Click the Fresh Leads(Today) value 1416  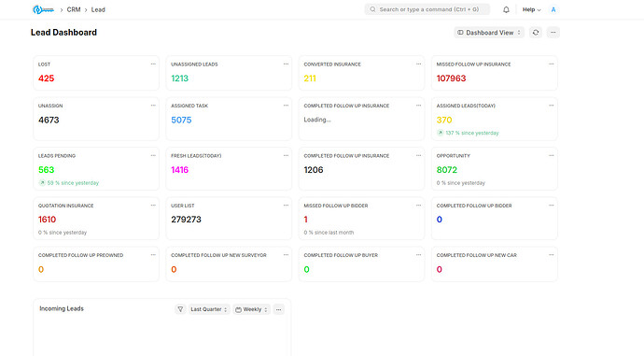[x=179, y=170]
